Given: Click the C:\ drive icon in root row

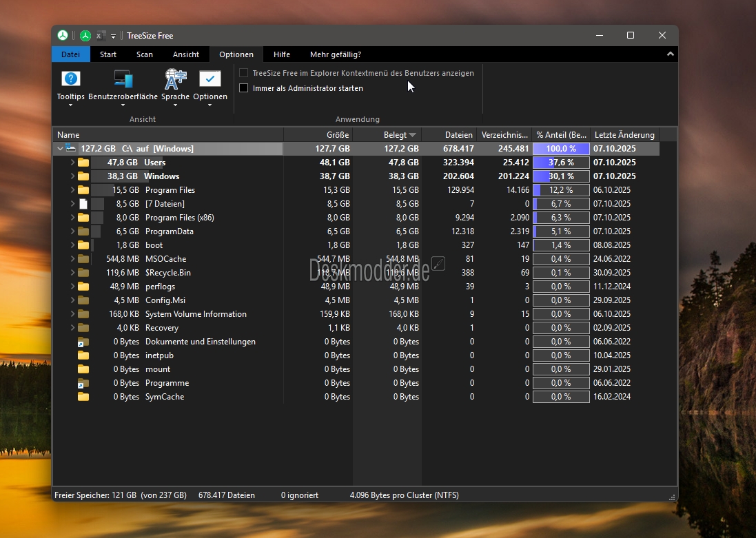Looking at the screenshot, I should [x=71, y=148].
